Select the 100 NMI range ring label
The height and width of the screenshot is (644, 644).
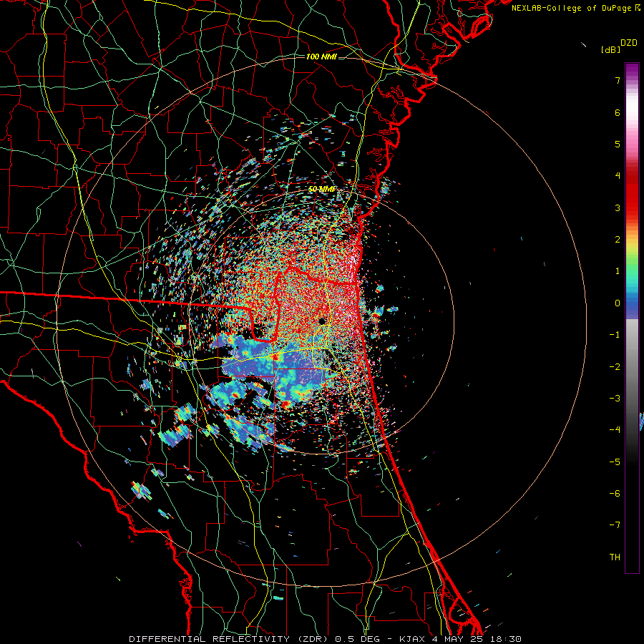click(x=321, y=57)
